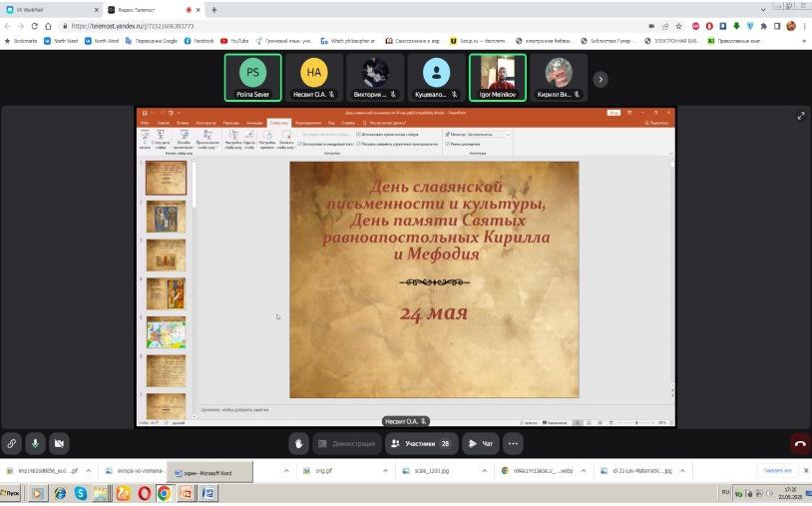Expand the shared screen to fullscreen
The height and width of the screenshot is (506, 812).
[800, 116]
